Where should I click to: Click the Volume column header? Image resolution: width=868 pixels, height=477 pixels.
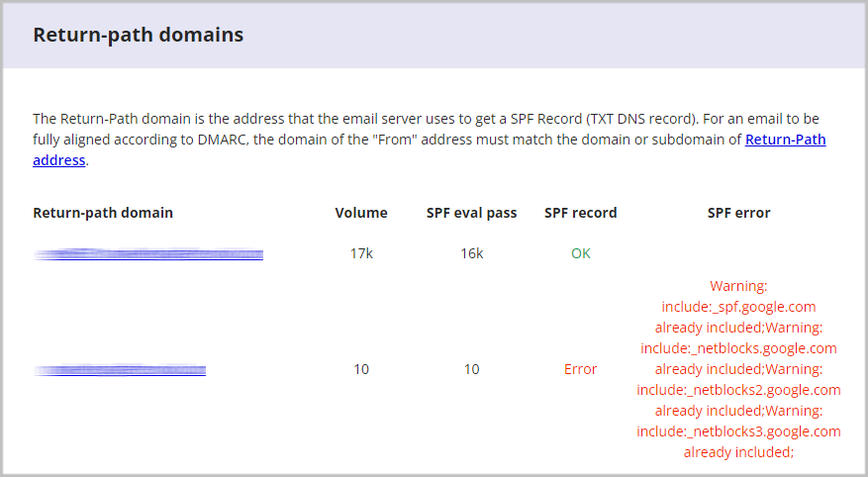(x=361, y=213)
